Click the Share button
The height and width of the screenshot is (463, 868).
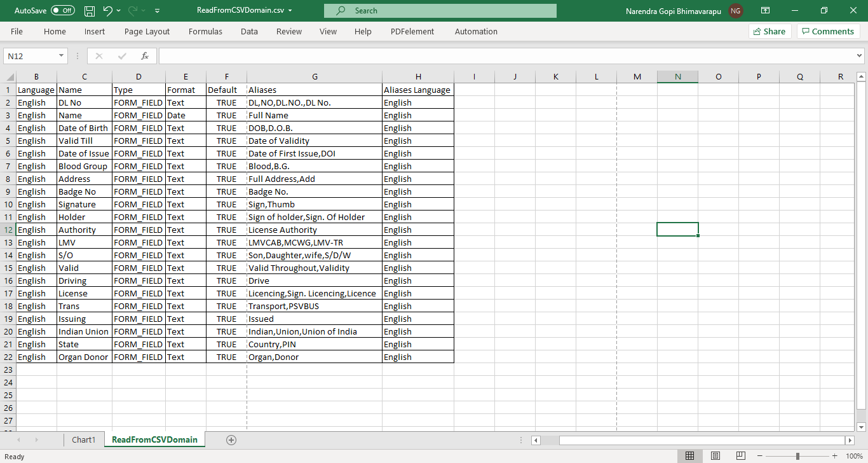click(769, 31)
